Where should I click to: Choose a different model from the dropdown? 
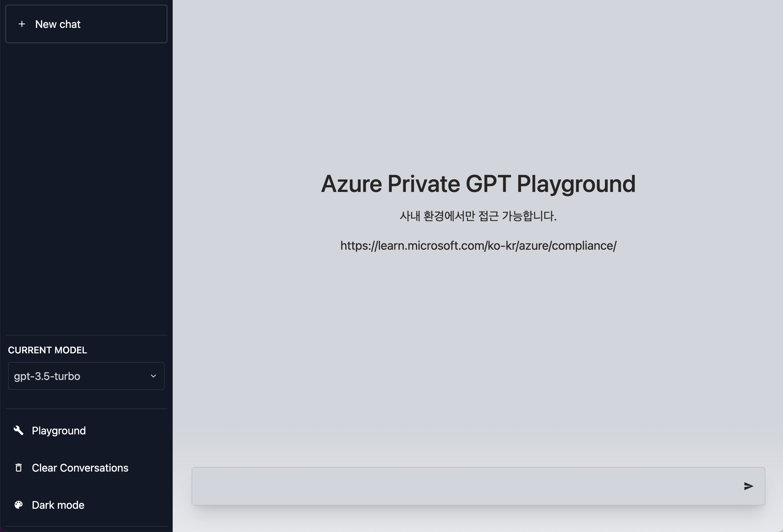86,376
